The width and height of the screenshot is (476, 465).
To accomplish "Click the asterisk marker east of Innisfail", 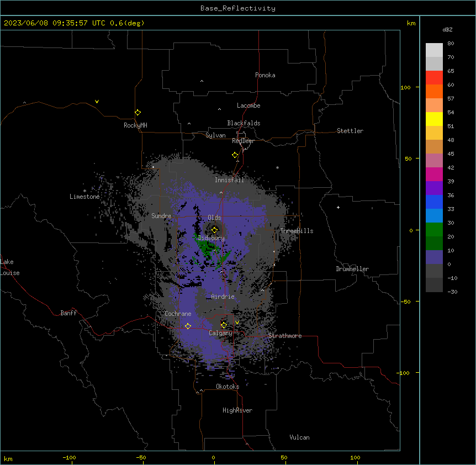I will point(277,167).
